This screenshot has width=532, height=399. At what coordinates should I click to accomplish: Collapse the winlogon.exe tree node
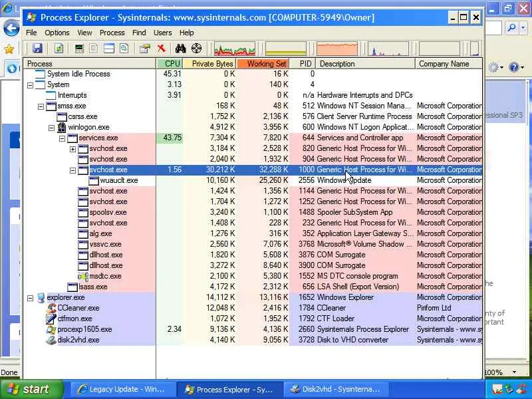coord(51,128)
